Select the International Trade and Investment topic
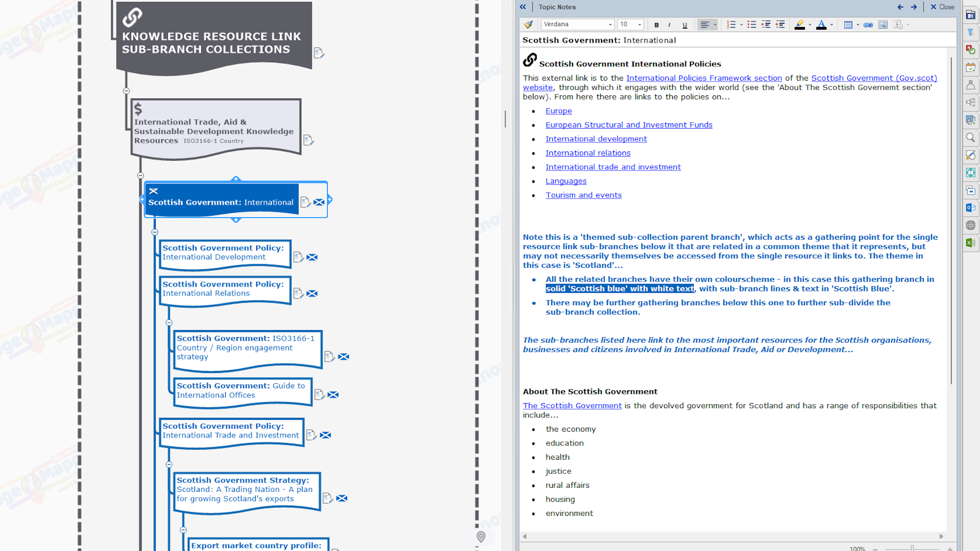 coord(231,431)
